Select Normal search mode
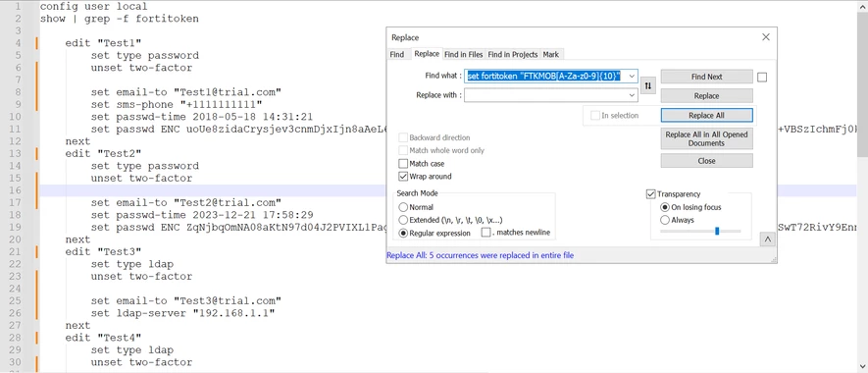 403,207
